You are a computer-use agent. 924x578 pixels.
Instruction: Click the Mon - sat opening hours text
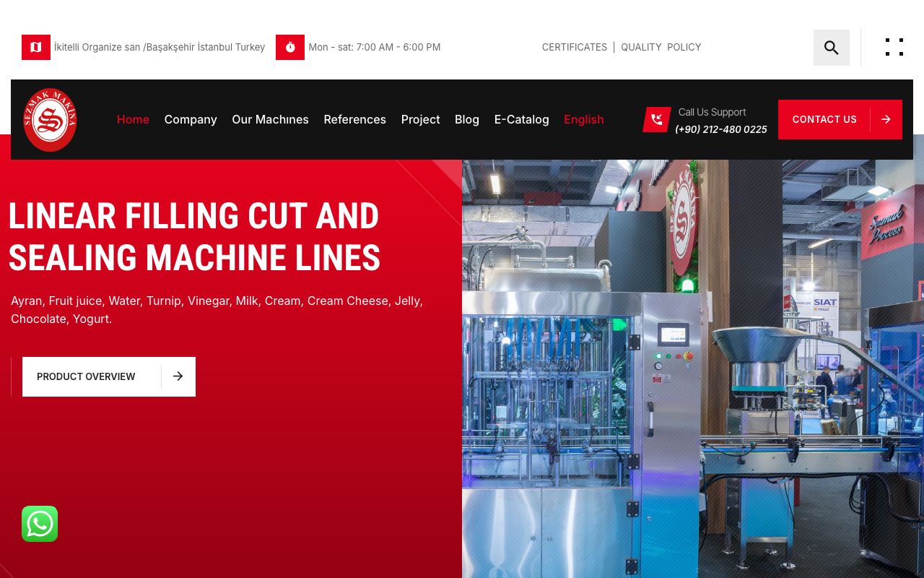pos(375,47)
